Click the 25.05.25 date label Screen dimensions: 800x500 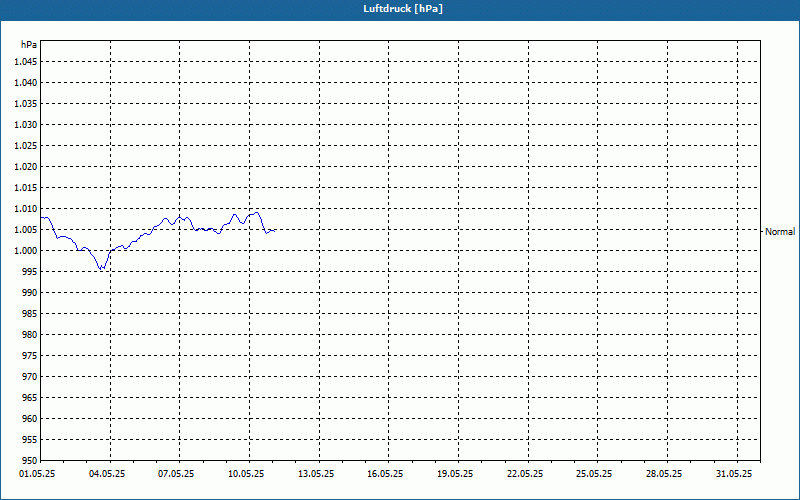click(594, 474)
